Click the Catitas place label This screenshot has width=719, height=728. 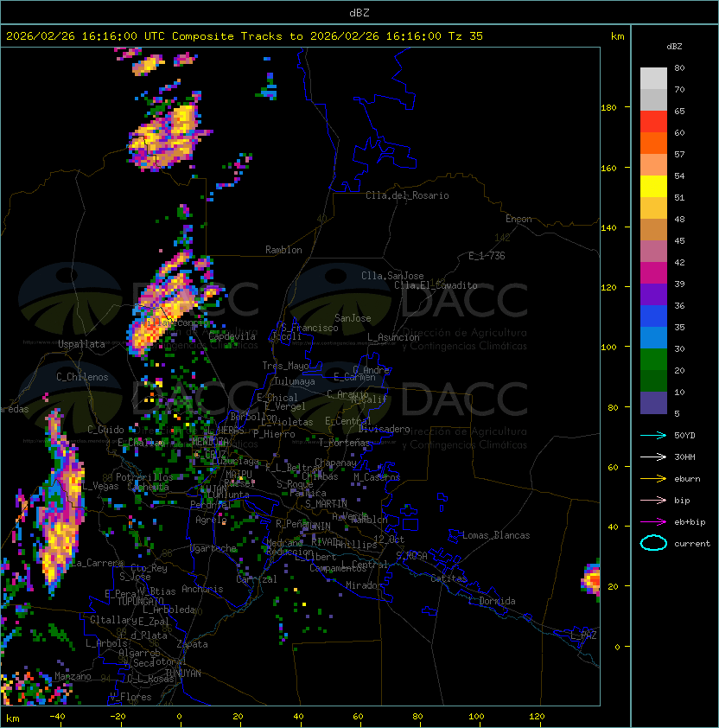pyautogui.click(x=449, y=578)
